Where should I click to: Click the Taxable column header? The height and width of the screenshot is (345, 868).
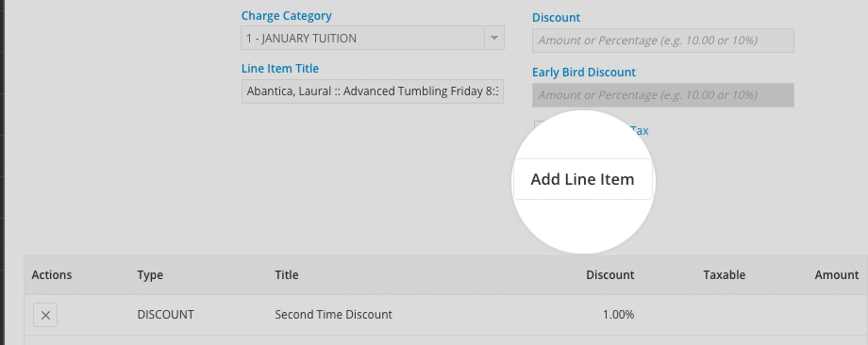click(724, 275)
